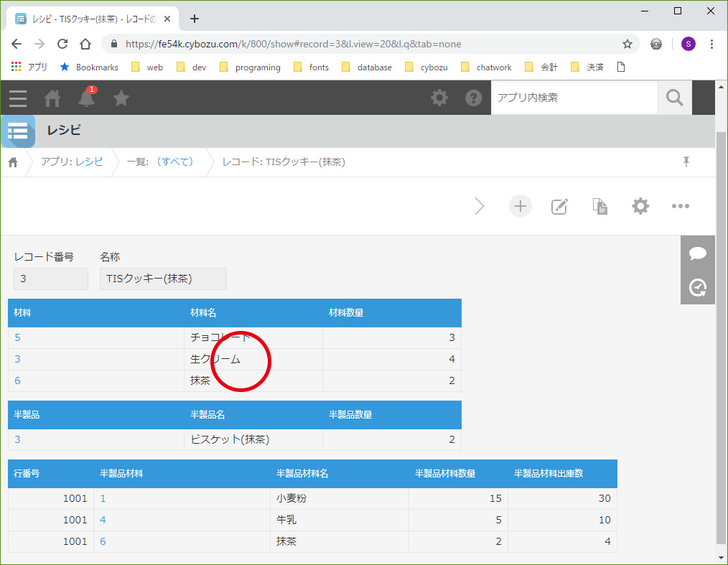Open a new browser tab
This screenshot has height=565, width=728.
tap(195, 19)
